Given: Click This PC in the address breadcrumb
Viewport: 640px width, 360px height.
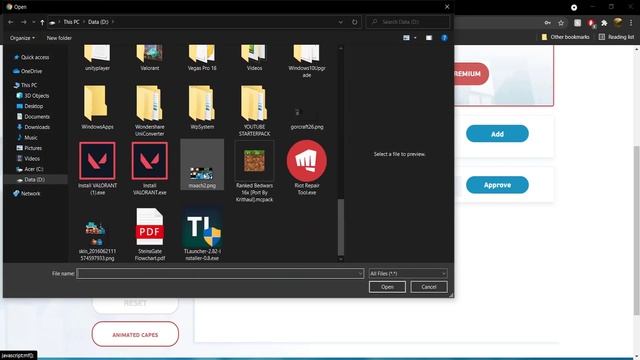Looking at the screenshot, I should pyautogui.click(x=71, y=22).
